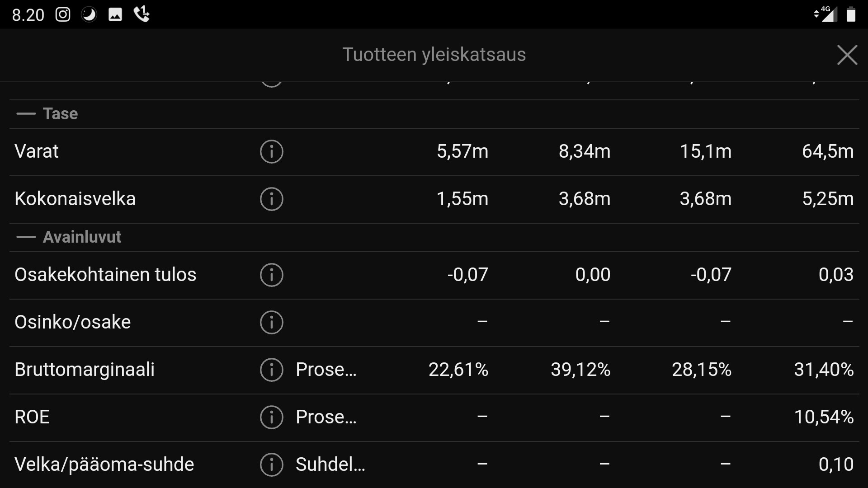Tap the info icon next to Varat
The width and height of the screenshot is (868, 488).
point(271,151)
